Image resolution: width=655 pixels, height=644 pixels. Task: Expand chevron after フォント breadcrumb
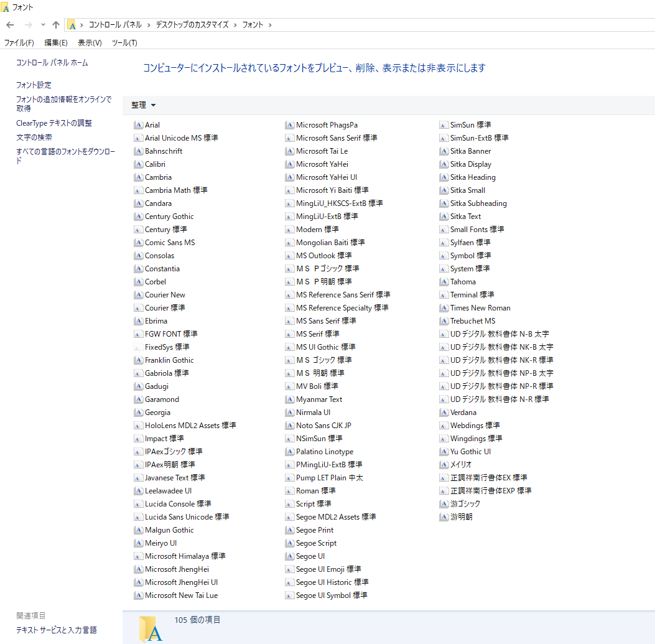click(270, 25)
